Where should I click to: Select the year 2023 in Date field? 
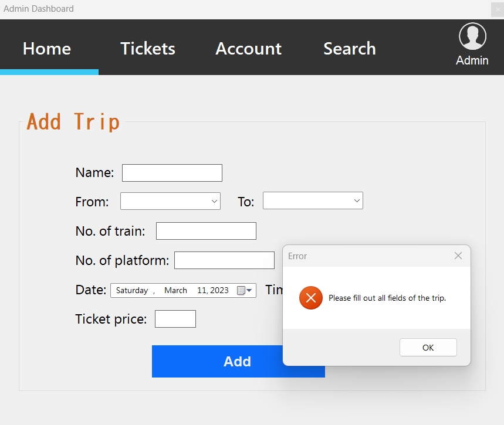coord(219,291)
